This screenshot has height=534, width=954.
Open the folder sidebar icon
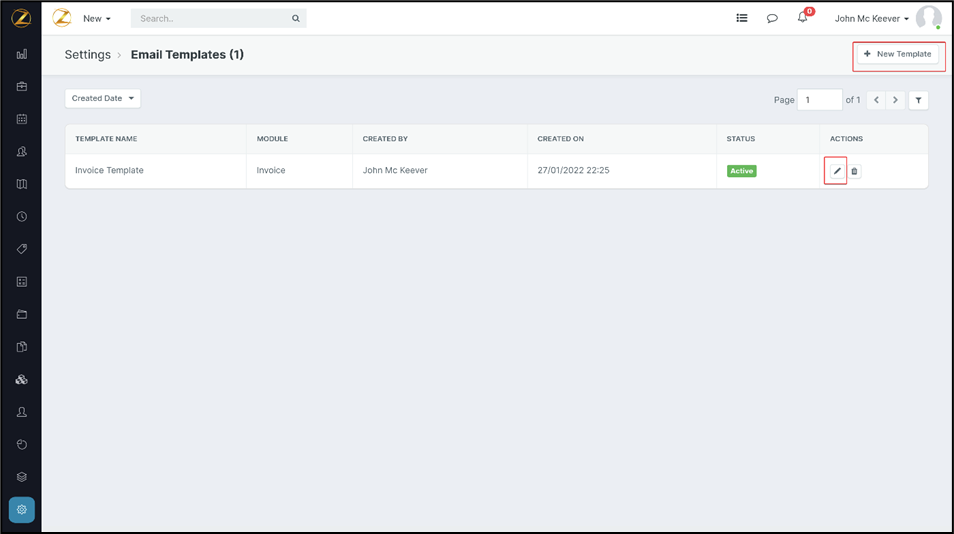coord(22,314)
